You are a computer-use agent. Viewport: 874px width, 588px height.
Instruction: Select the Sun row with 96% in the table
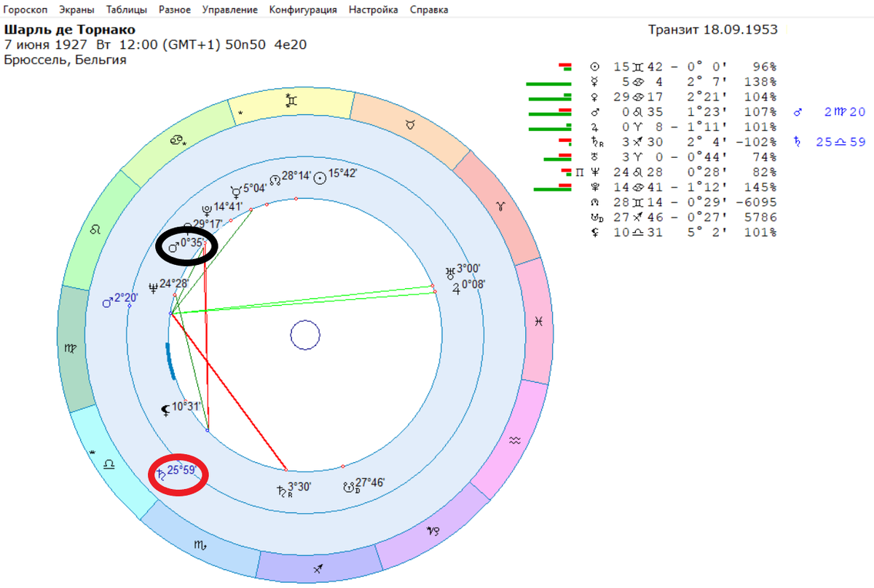pyautogui.click(x=682, y=66)
